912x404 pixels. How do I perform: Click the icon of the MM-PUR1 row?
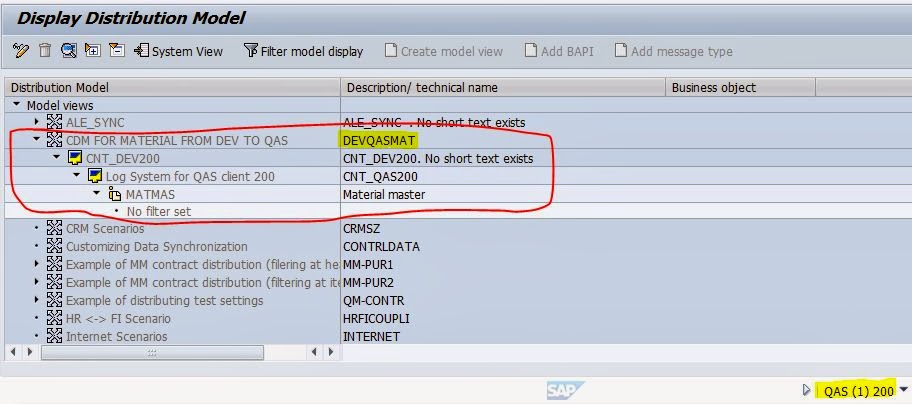click(x=54, y=264)
